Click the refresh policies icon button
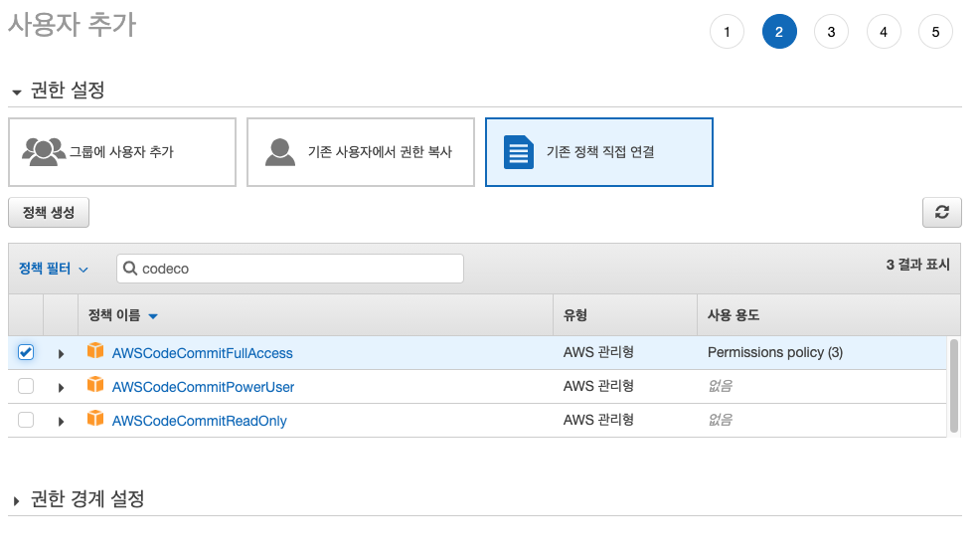Image resolution: width=980 pixels, height=560 pixels. click(x=942, y=212)
